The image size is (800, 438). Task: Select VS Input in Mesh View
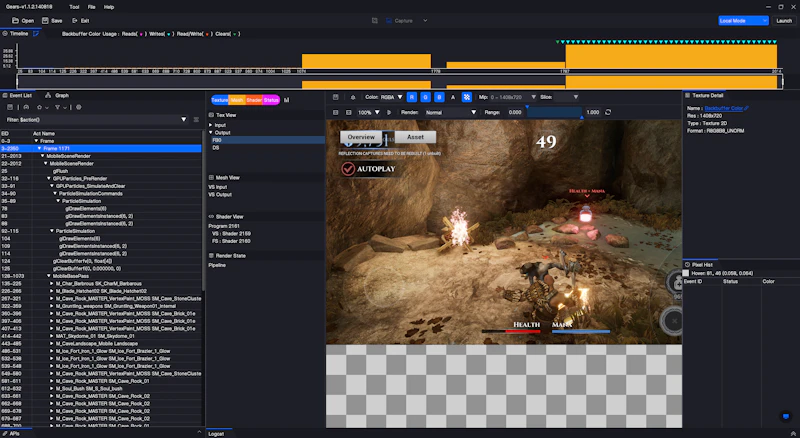[218, 187]
